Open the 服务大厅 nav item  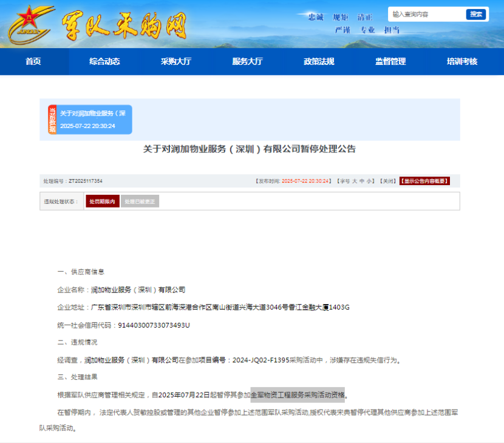pos(248,61)
